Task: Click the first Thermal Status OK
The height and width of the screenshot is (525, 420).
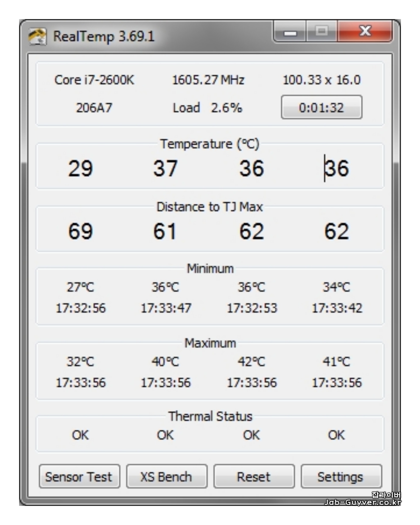Action: (81, 435)
